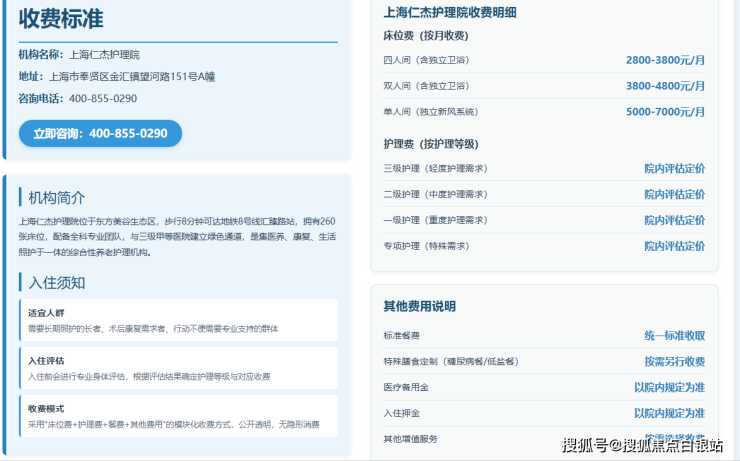Select the 标准餐费 row label

tap(402, 336)
